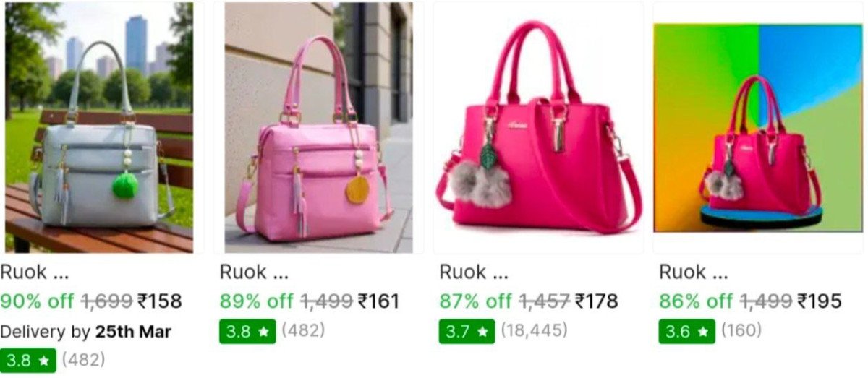Screen dimensions: 868x378
Task: View the 160 ratings count
Action: tap(741, 331)
